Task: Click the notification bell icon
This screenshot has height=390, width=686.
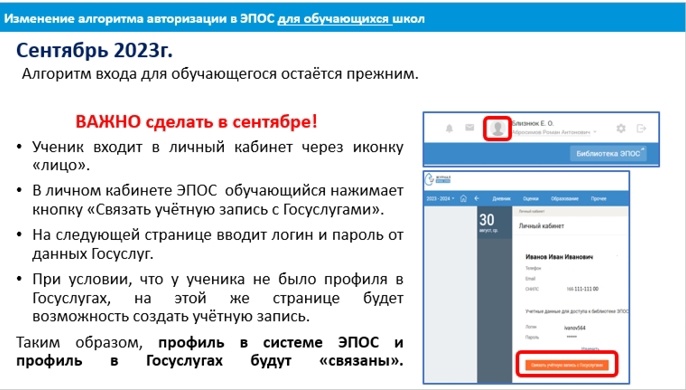Action: 449,128
